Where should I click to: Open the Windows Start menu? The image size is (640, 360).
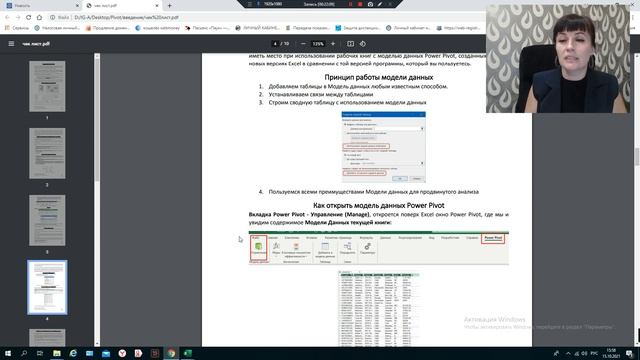pos(8,353)
